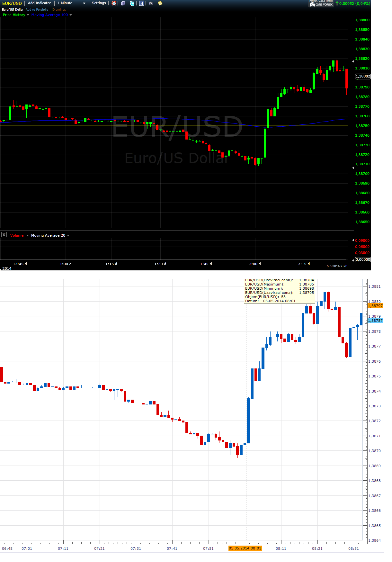Click the current price marker 1,38802
This screenshot has height=562, width=392.
[363, 77]
